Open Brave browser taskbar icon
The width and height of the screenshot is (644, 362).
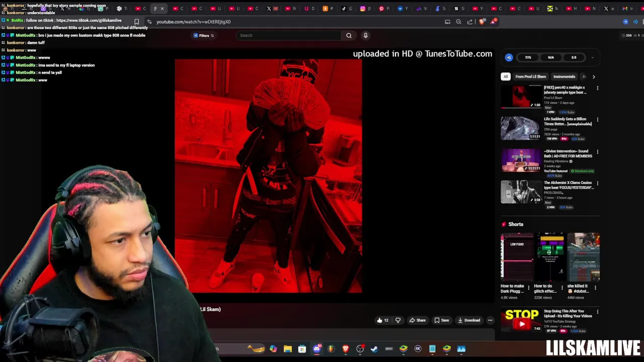coord(346,349)
